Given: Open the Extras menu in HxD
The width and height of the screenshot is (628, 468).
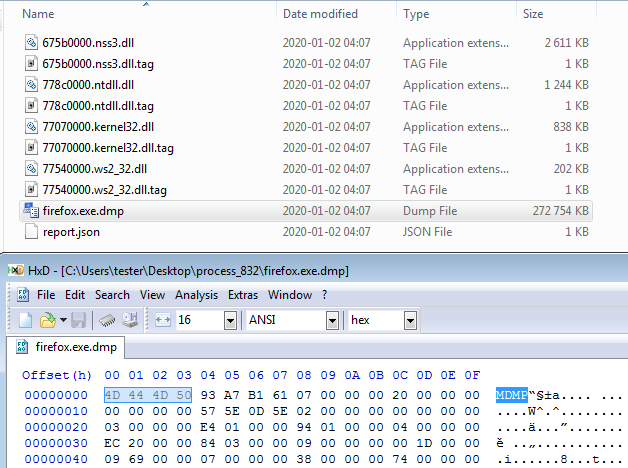Looking at the screenshot, I should [243, 295].
